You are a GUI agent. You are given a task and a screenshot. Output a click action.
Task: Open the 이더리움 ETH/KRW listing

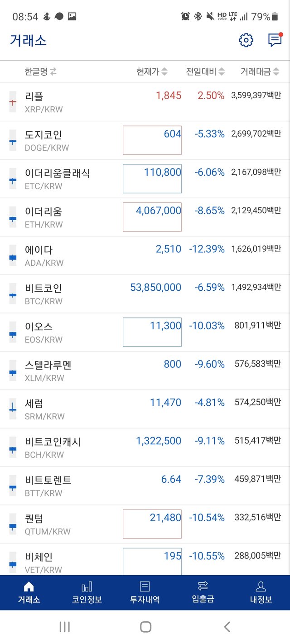(145, 217)
